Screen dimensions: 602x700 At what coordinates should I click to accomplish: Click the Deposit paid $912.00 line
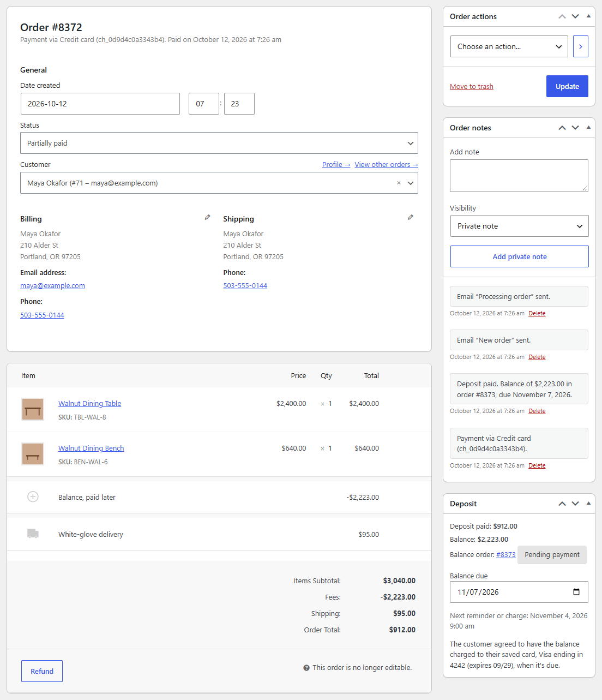pyautogui.click(x=484, y=527)
